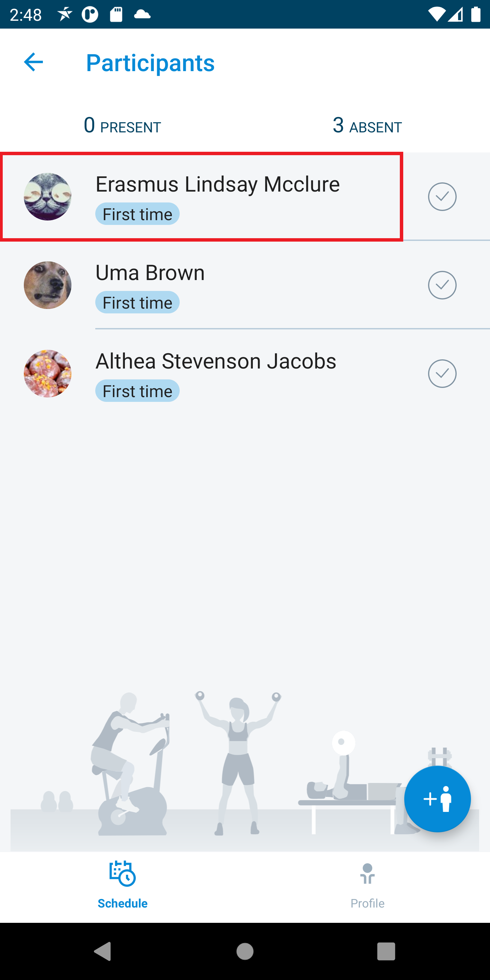Select the Althea Stevenson Jacobs name
The image size is (490, 980).
point(216,361)
